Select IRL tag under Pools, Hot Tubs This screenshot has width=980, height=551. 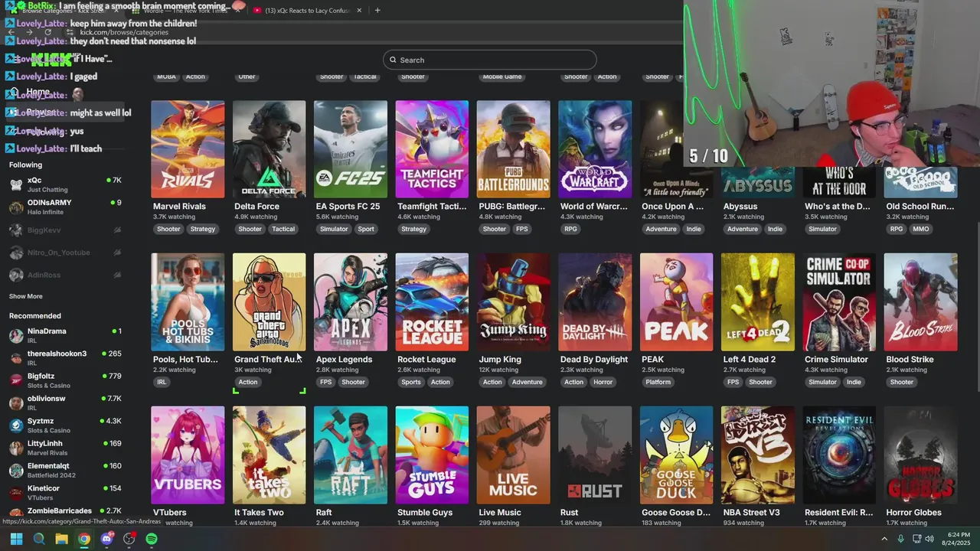click(162, 382)
